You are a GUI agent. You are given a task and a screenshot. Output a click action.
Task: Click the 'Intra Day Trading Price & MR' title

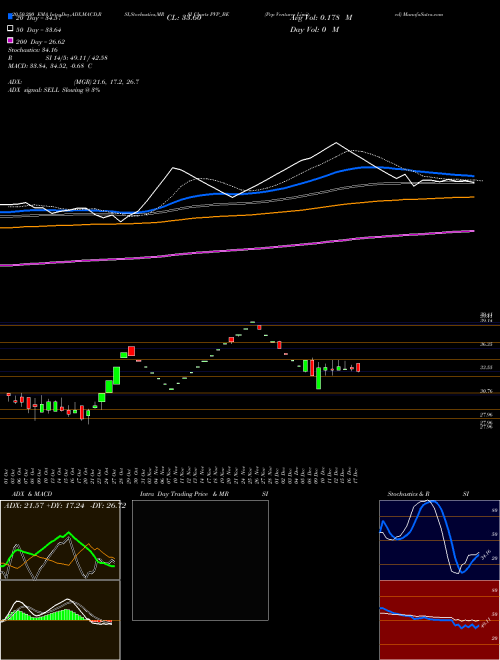point(184,494)
